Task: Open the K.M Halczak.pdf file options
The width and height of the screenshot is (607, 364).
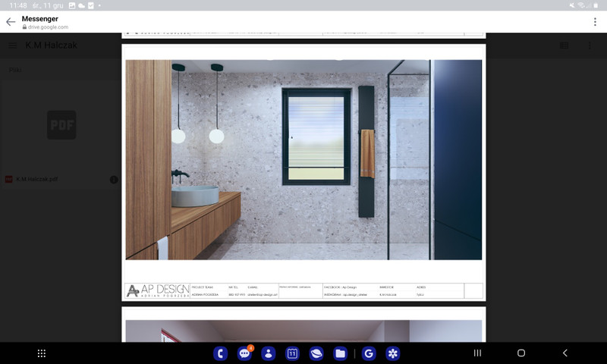Action: coord(114,180)
